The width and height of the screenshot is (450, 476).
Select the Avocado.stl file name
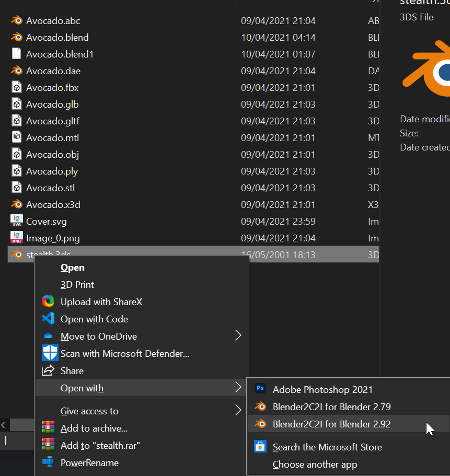point(50,188)
